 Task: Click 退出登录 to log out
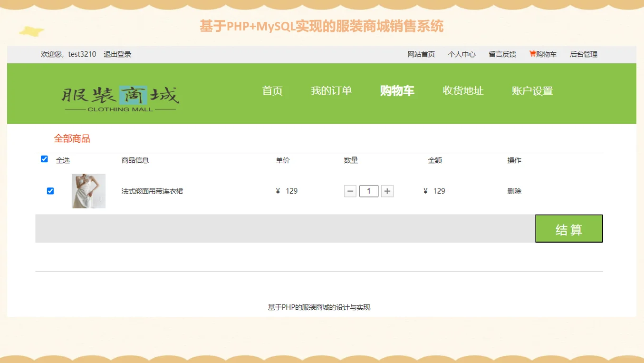(117, 54)
